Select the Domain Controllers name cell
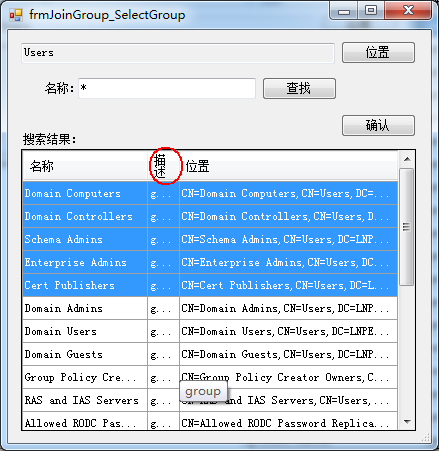The image size is (439, 451). click(x=85, y=216)
